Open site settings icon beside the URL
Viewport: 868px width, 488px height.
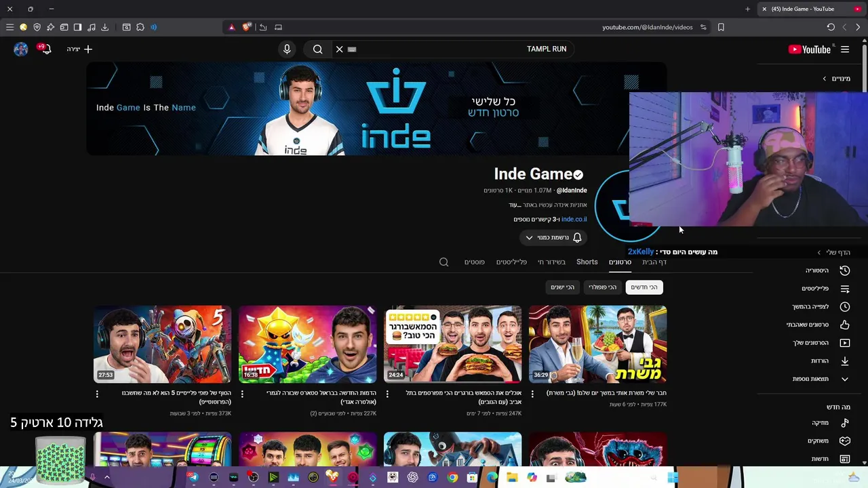(703, 27)
